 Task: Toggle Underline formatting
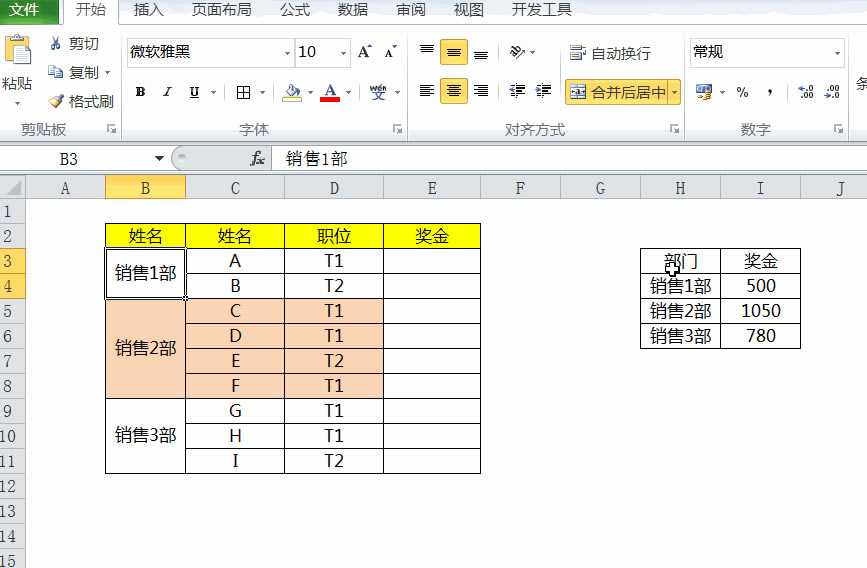click(194, 92)
